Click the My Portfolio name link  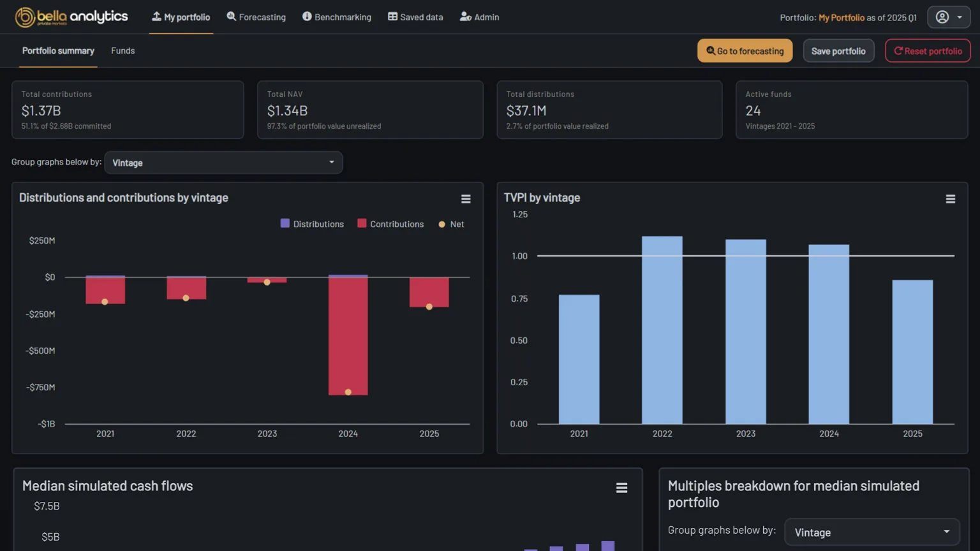pos(842,17)
